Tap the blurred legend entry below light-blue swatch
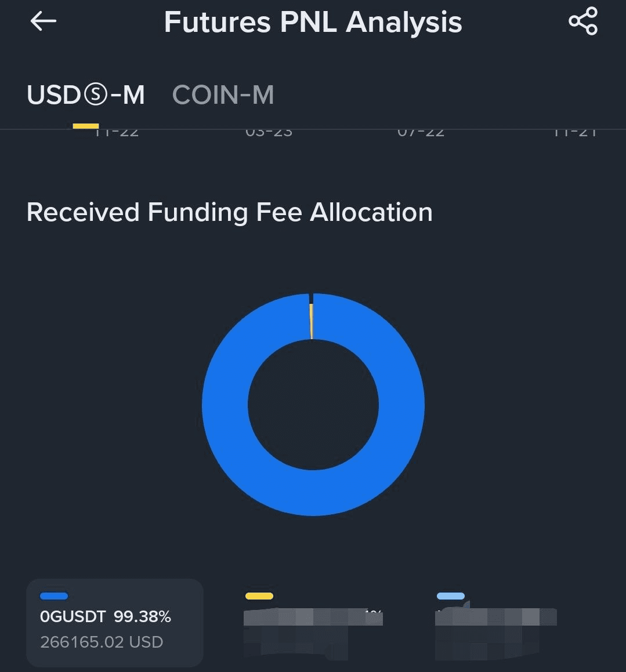626x672 pixels. coord(495,631)
